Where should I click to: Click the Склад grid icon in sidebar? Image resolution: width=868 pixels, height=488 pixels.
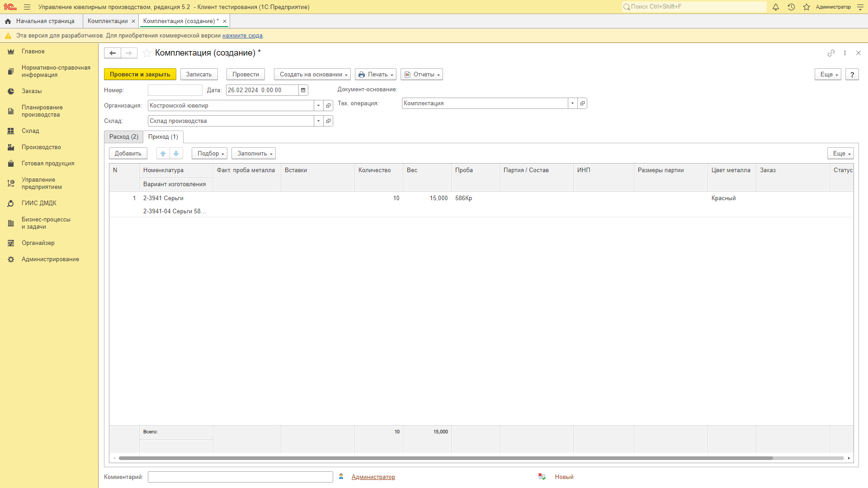coord(11,131)
